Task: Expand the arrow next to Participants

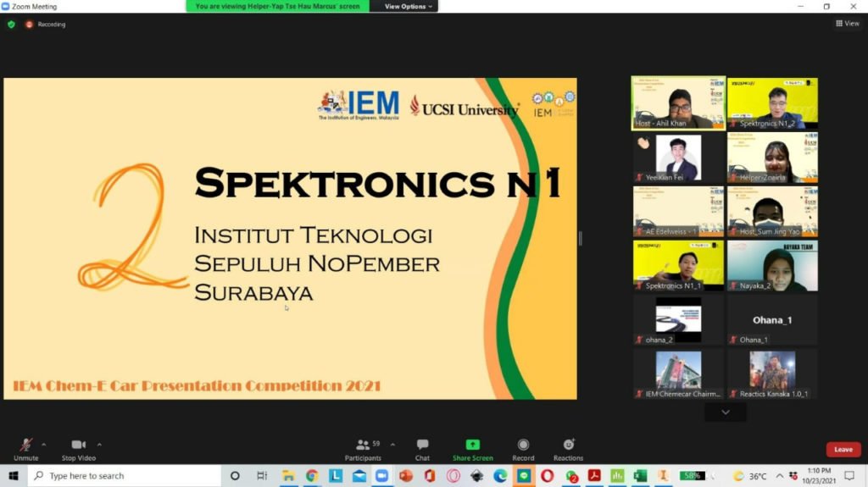Action: [392, 445]
